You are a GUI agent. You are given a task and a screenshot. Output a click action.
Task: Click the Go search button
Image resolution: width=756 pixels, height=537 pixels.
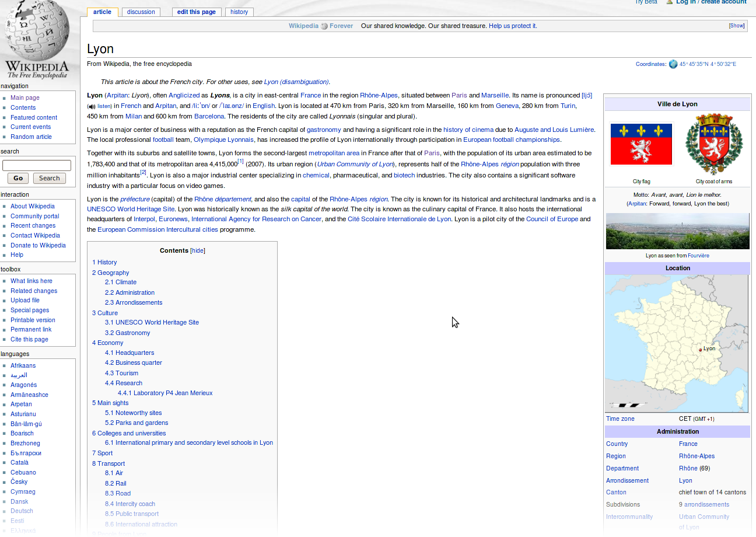click(x=18, y=178)
